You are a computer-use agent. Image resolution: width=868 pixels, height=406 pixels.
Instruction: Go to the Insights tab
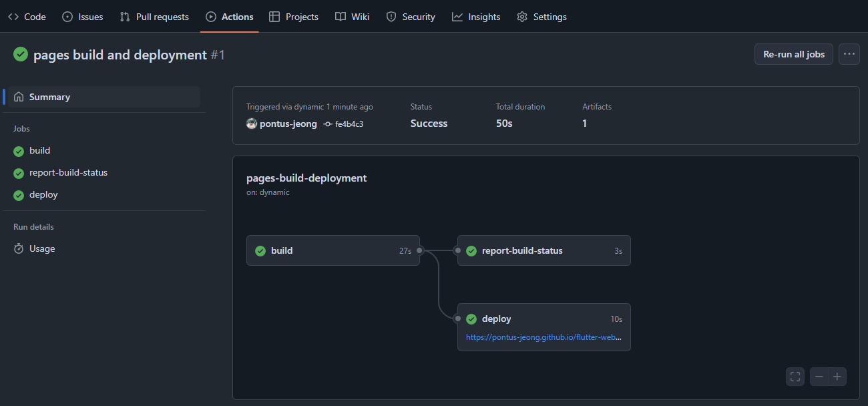pyautogui.click(x=476, y=17)
